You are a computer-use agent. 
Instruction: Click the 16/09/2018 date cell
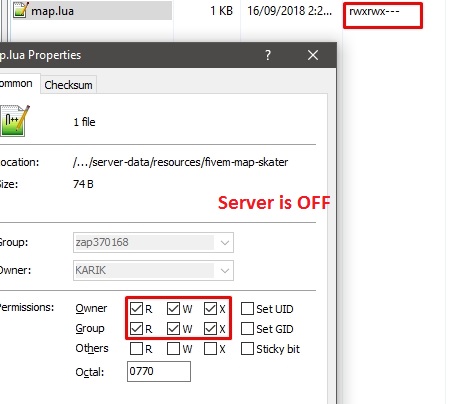pos(289,11)
